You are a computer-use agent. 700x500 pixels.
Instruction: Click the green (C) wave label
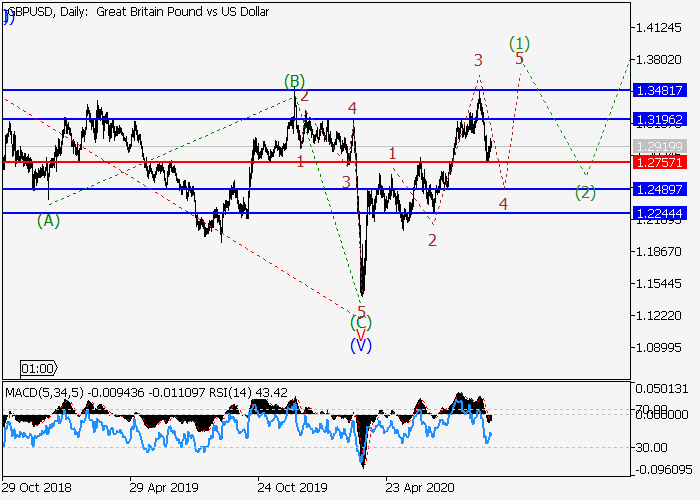pyautogui.click(x=361, y=323)
